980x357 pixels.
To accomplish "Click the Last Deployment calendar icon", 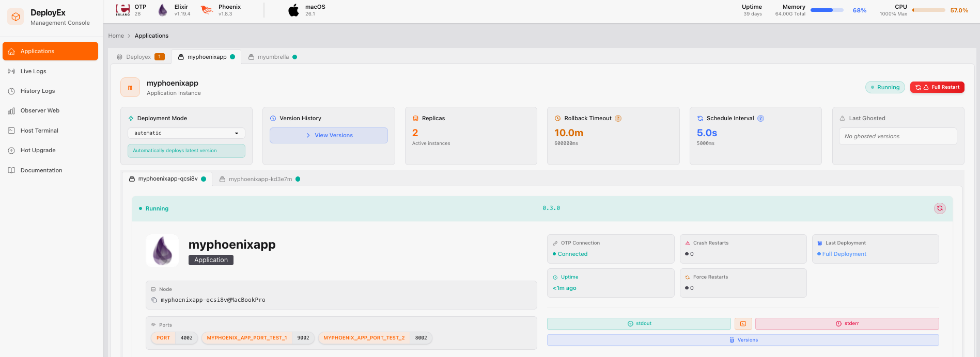I will [820, 243].
